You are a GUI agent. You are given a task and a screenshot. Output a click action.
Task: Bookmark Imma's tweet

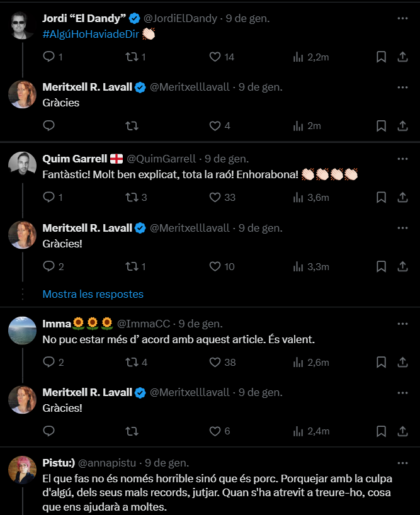(381, 362)
